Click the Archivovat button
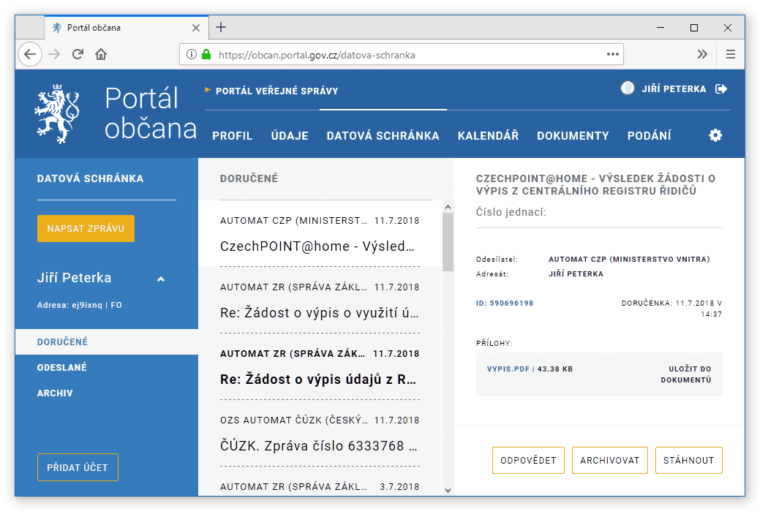Viewport: 768px width, 517px height. (x=610, y=460)
